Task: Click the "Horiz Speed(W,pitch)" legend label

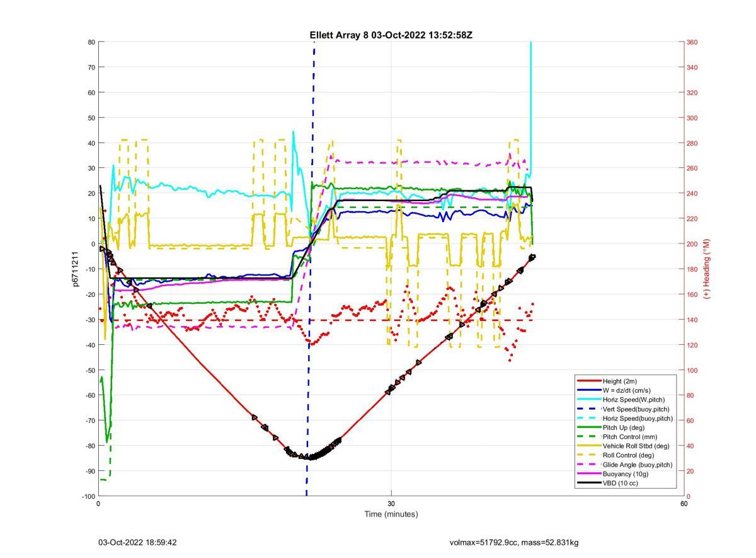Action: tap(633, 400)
